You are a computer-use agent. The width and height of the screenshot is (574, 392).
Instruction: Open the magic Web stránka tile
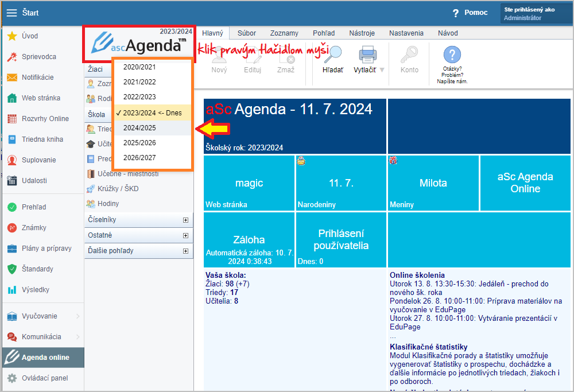point(249,183)
